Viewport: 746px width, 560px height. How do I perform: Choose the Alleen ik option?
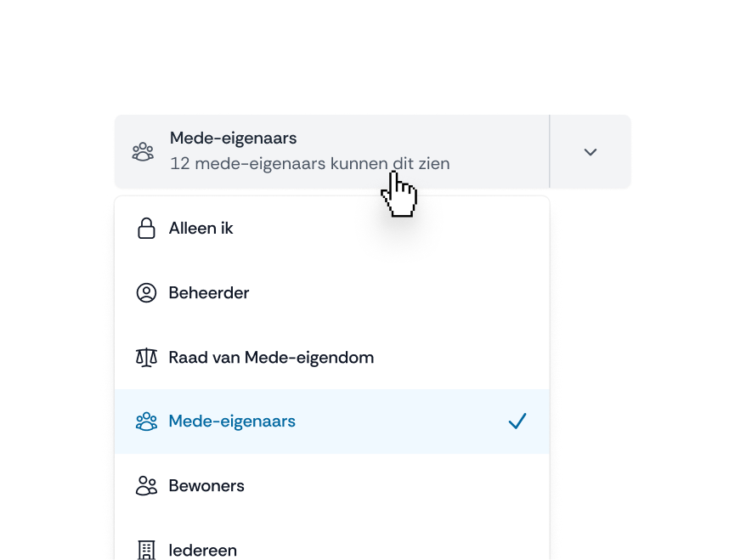point(201,229)
